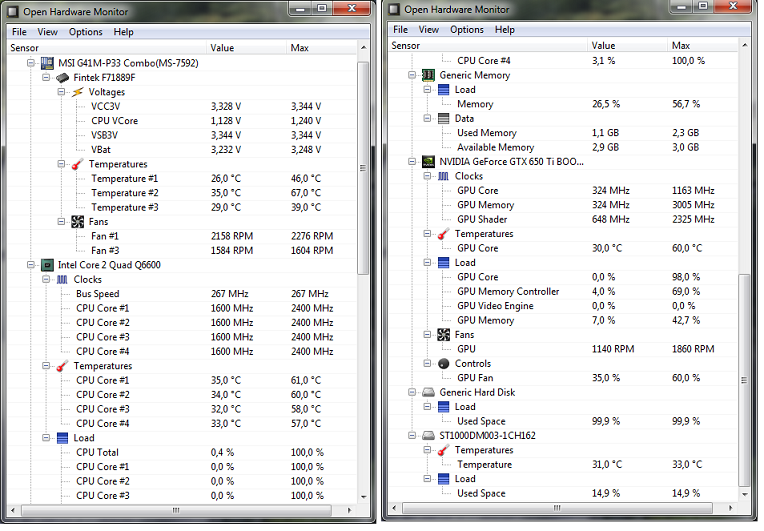Click scroll up arrow in right window

(745, 45)
